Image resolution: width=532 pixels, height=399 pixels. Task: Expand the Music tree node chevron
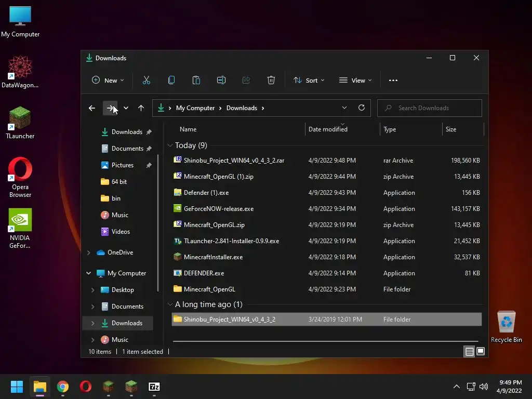point(93,340)
